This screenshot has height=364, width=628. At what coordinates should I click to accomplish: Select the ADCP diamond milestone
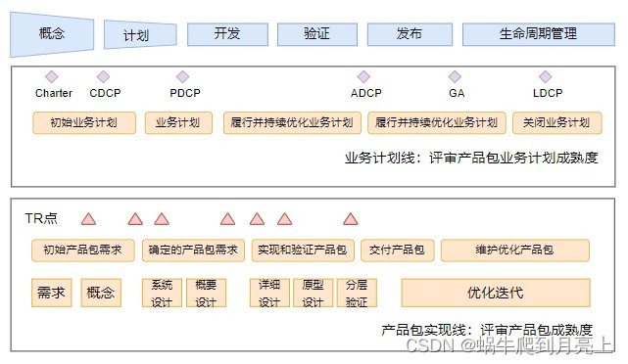pyautogui.click(x=363, y=76)
